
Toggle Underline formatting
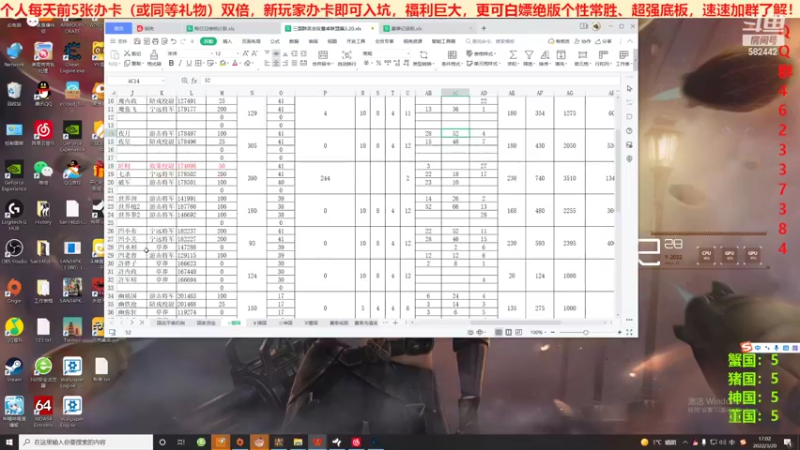(x=189, y=63)
